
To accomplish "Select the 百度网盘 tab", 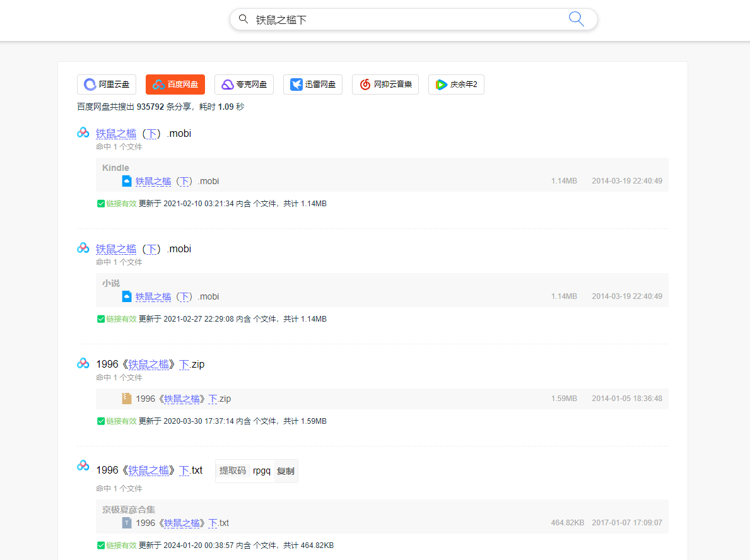I will click(175, 85).
